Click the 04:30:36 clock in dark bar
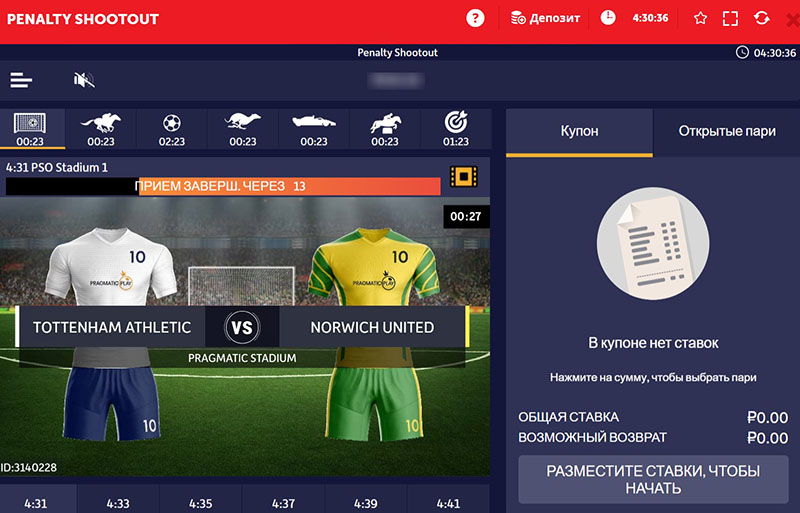This screenshot has width=800, height=513. (x=766, y=53)
